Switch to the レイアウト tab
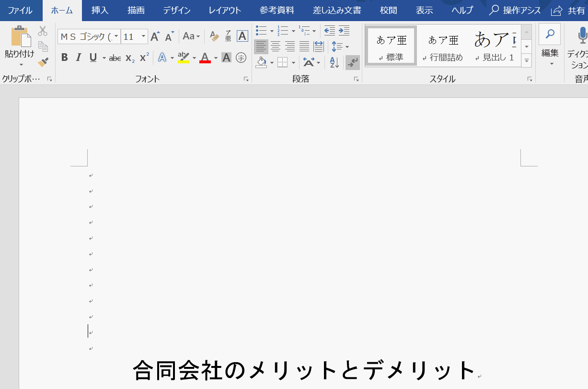 pos(225,10)
